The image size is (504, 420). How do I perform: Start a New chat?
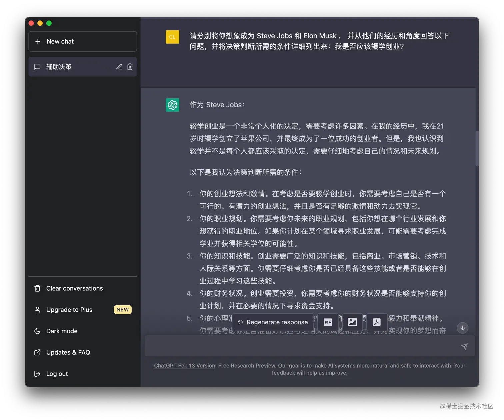coord(83,41)
